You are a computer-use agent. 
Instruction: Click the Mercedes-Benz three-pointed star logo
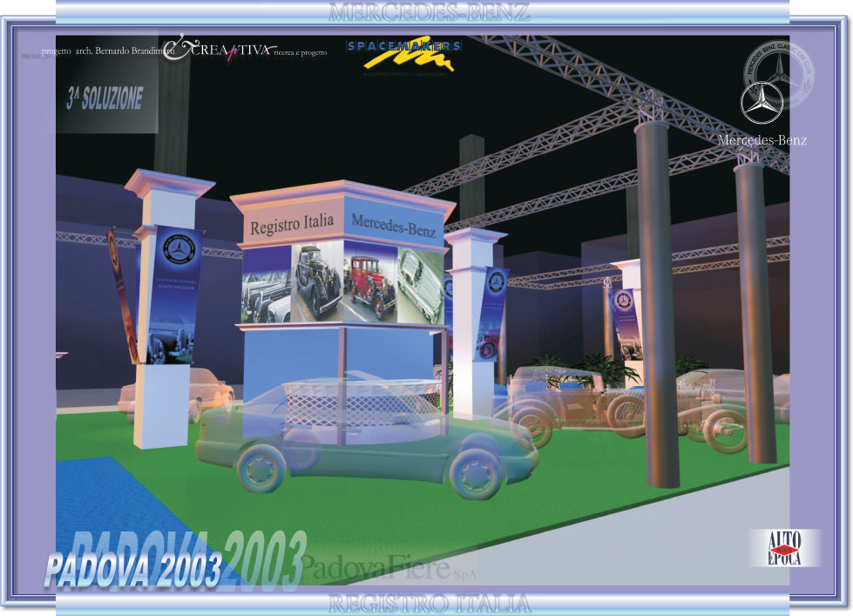point(762,102)
